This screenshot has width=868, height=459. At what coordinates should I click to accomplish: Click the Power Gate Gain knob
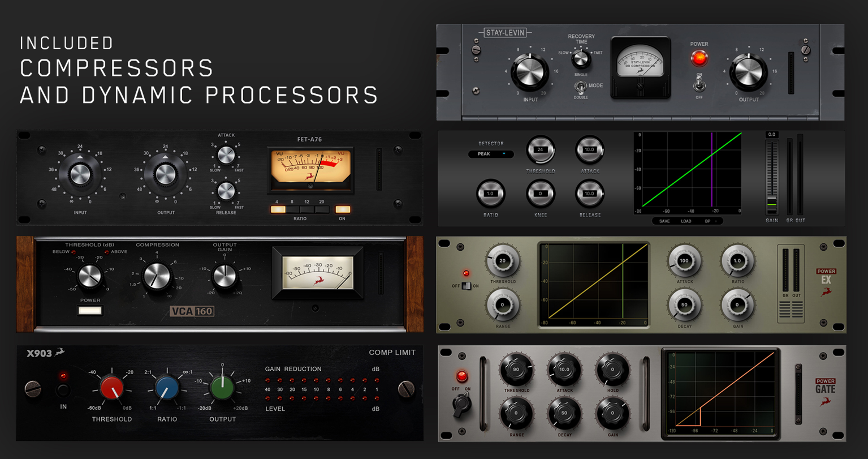[x=612, y=414]
